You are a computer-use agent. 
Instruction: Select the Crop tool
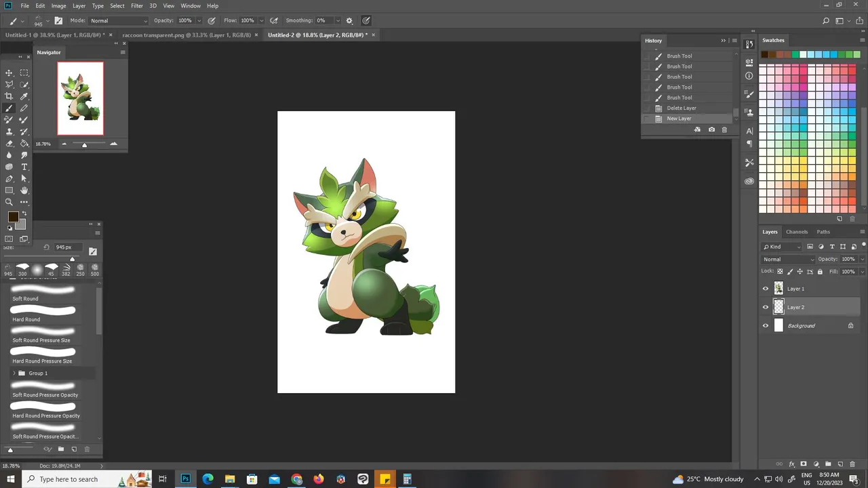coord(9,96)
